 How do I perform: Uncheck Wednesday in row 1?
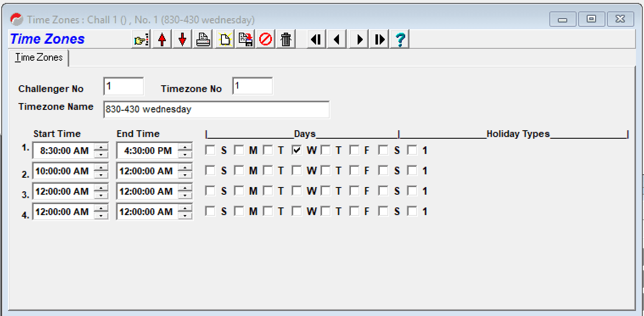point(297,150)
